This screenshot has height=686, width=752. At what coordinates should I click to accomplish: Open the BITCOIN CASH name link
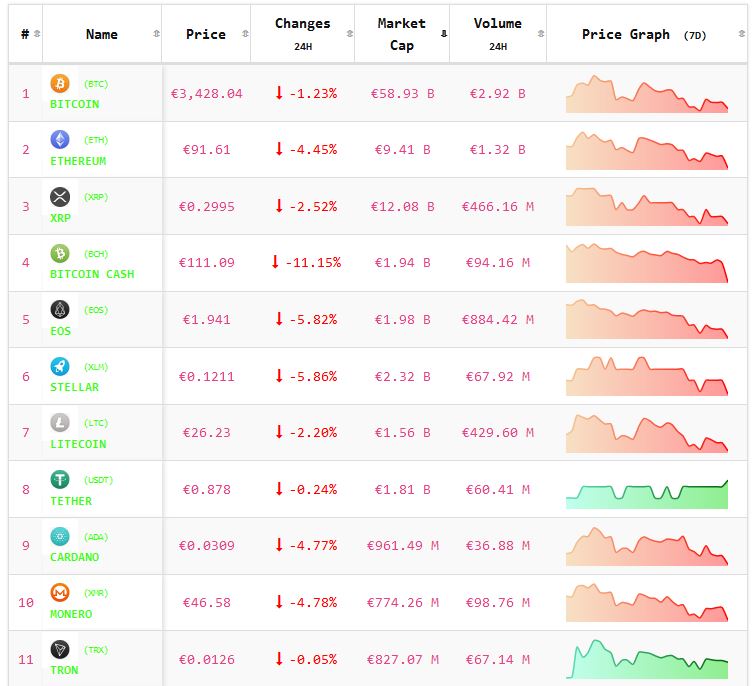91,274
